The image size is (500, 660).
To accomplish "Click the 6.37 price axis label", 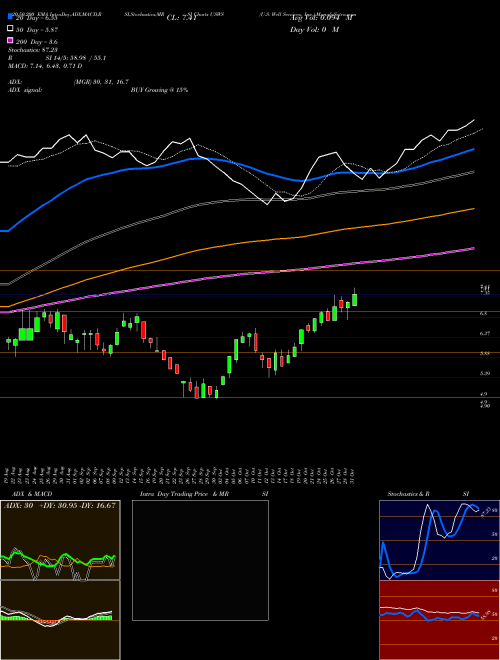I will (484, 333).
